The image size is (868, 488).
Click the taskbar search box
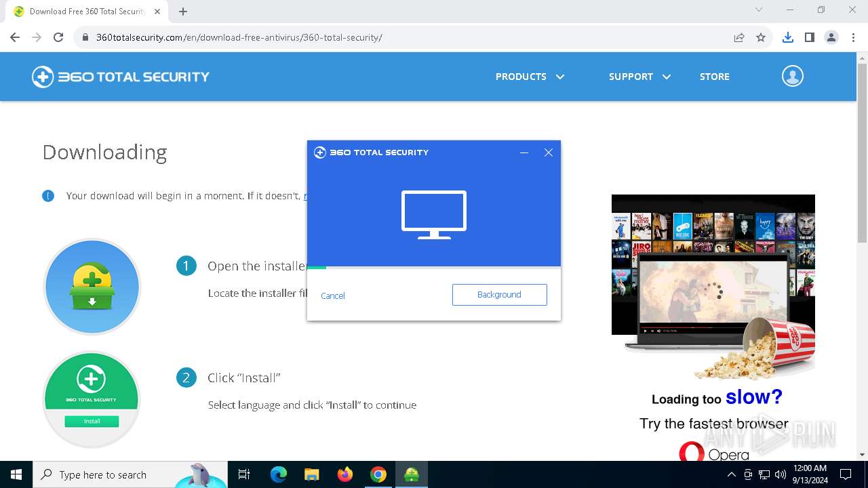[130, 474]
